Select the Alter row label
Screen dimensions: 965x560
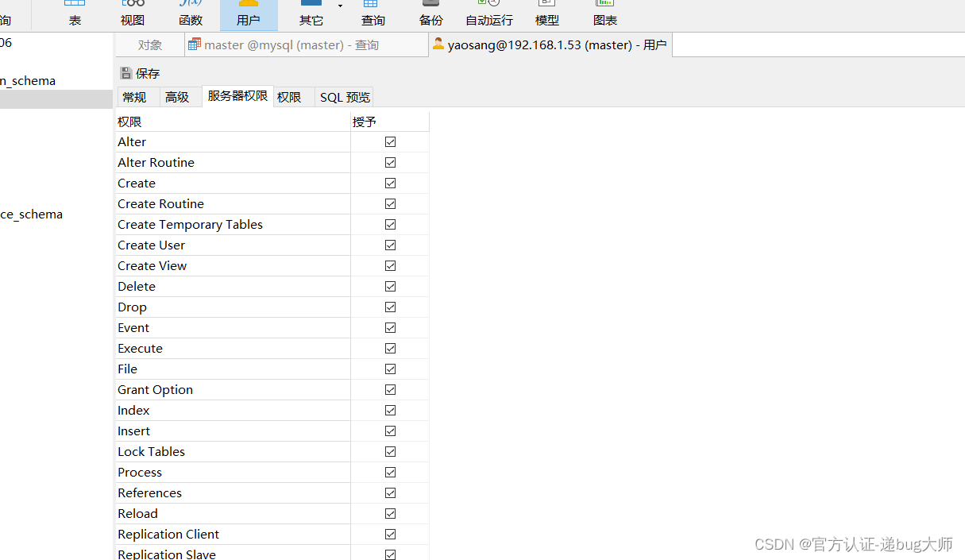pyautogui.click(x=132, y=142)
